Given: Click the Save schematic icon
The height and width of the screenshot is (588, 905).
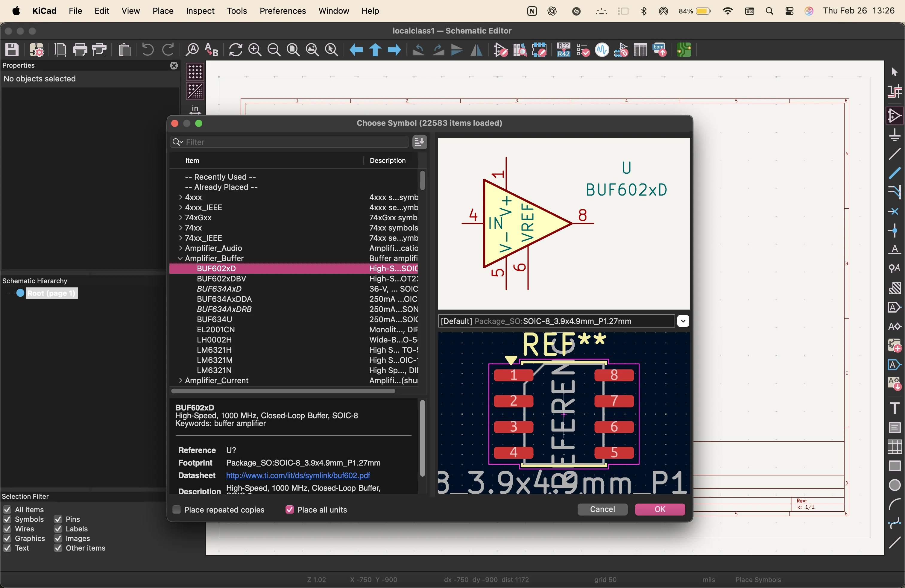Looking at the screenshot, I should (x=12, y=50).
